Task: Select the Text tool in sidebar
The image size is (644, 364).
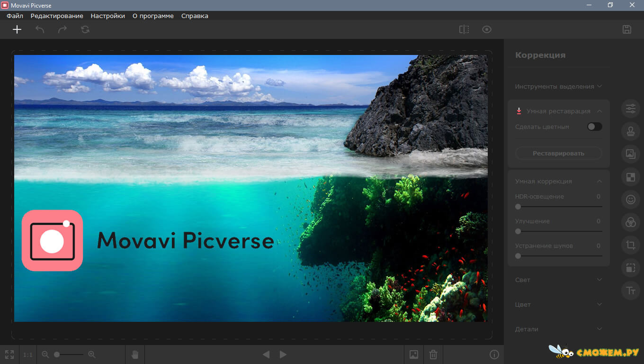Action: tap(631, 291)
